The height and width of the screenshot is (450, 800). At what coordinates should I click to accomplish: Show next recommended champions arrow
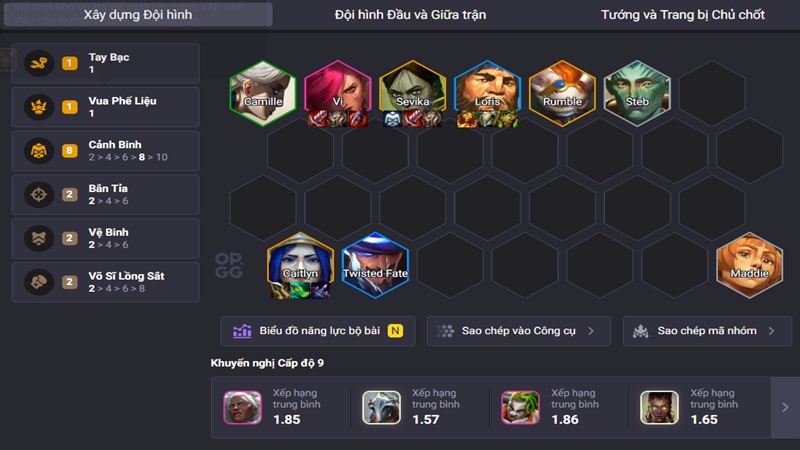click(x=785, y=407)
